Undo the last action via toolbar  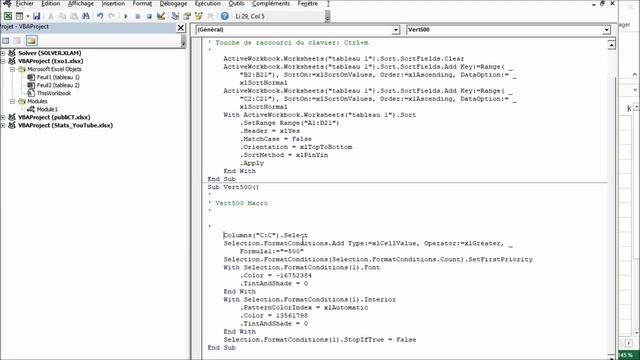100,16
